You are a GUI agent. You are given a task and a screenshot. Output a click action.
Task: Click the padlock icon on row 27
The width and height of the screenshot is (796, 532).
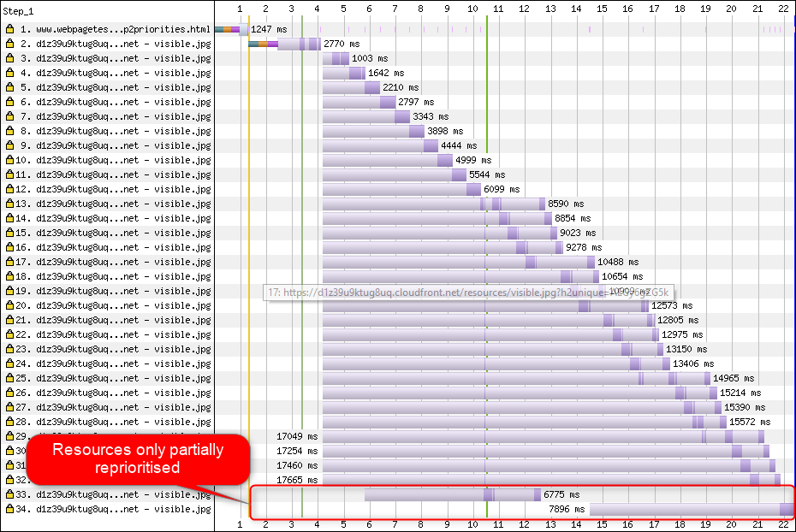click(9, 407)
